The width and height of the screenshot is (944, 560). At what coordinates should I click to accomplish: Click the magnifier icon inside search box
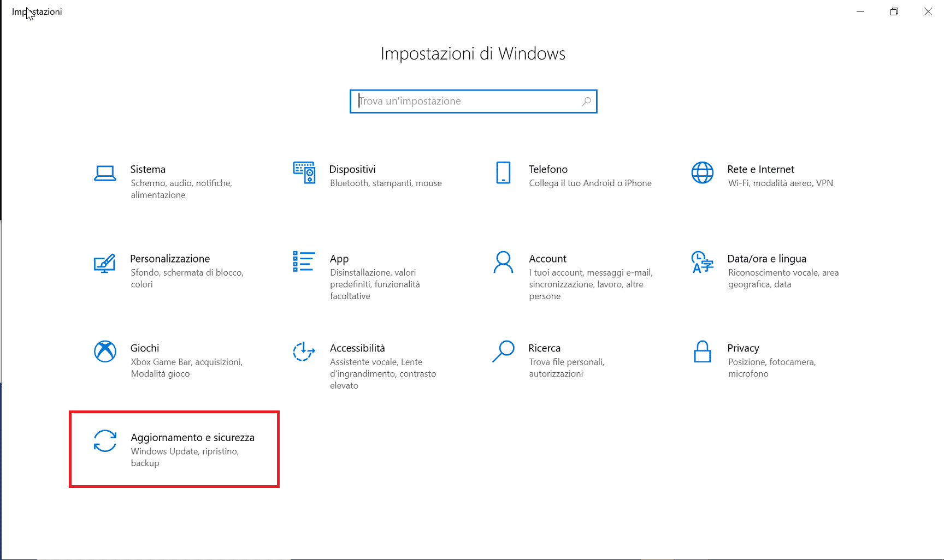[586, 102]
